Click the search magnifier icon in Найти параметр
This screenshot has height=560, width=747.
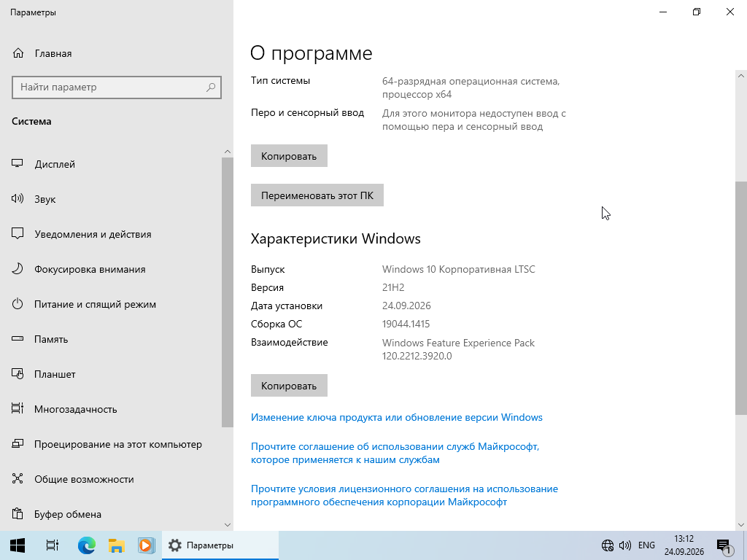pos(211,87)
